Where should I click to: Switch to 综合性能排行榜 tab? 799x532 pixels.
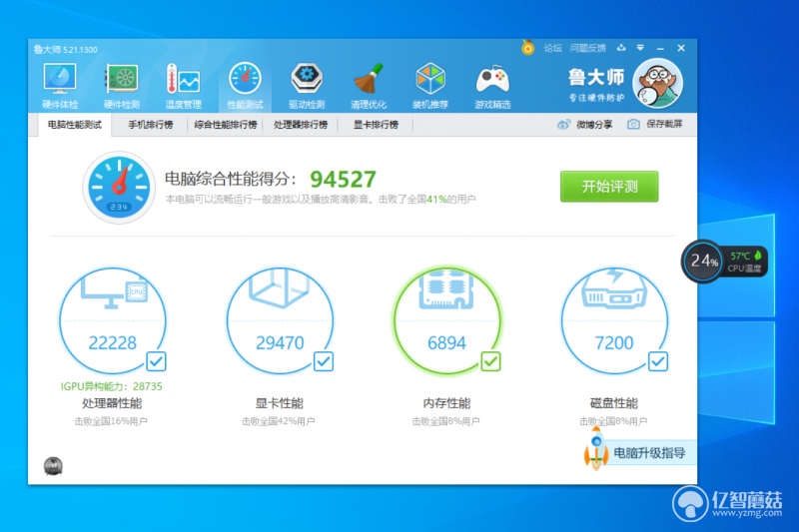pos(226,125)
